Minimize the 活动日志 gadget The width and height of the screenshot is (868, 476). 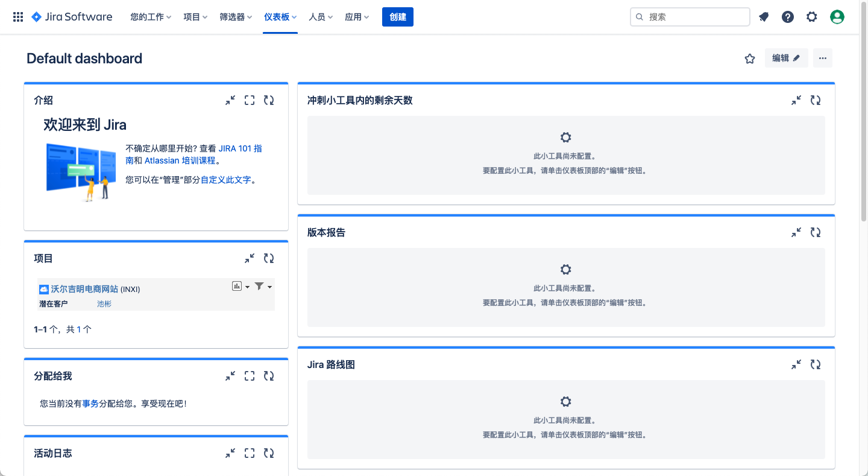[x=230, y=453]
